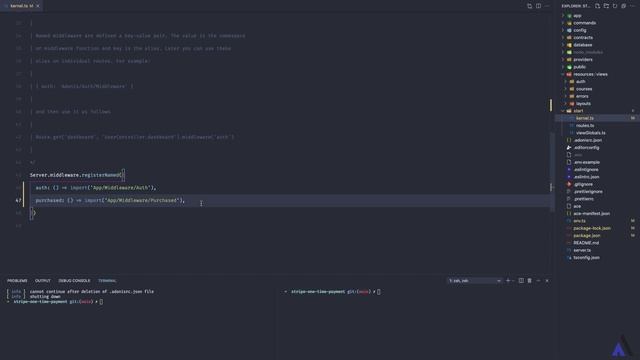Open the tsconfig.json file
This screenshot has width=640, height=360.
pos(586,258)
